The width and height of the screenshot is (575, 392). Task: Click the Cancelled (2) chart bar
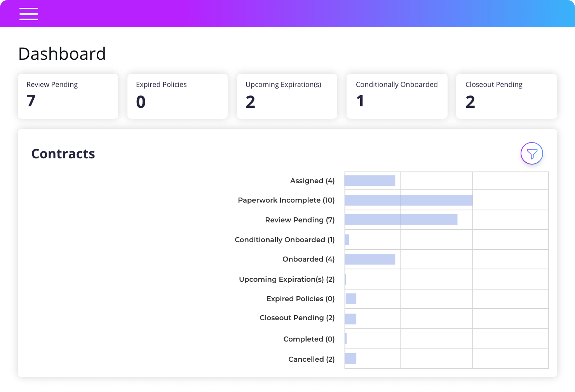pos(350,359)
